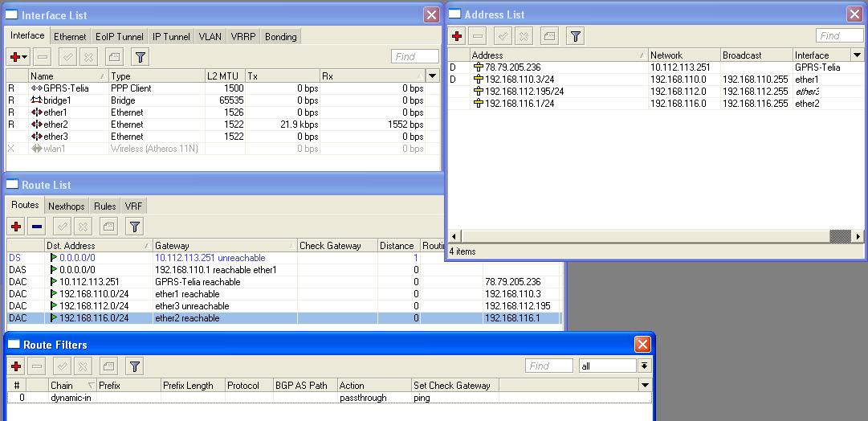
Task: Click disable X button in Route Filters toolbar
Action: click(x=83, y=366)
